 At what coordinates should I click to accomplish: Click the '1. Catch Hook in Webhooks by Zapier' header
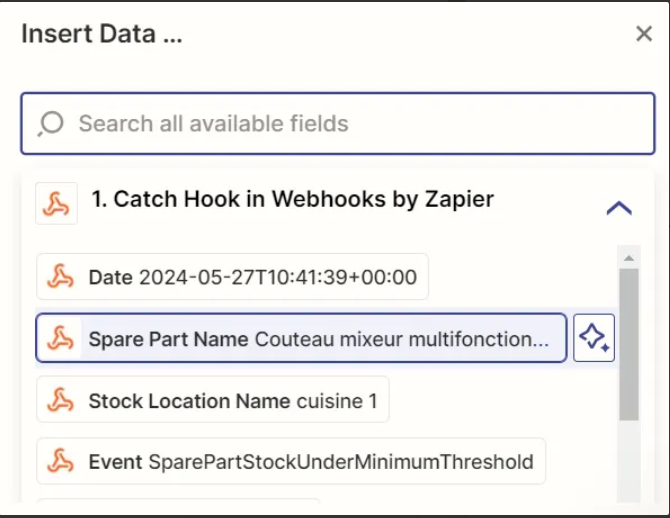coord(293,199)
